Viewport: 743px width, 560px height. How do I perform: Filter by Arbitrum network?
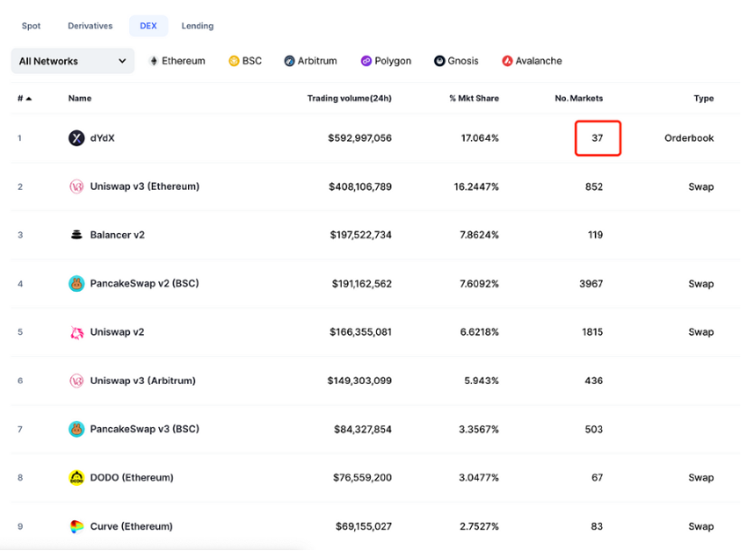(x=310, y=61)
